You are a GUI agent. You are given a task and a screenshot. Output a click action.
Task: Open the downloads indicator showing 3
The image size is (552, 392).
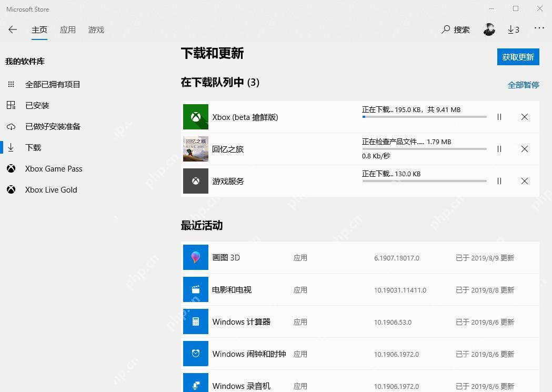pyautogui.click(x=513, y=29)
